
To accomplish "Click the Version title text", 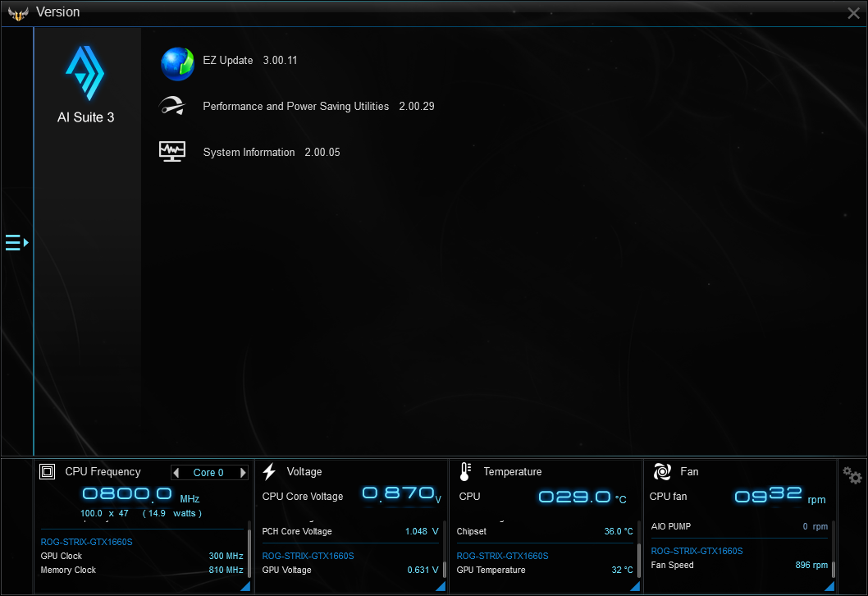I will tap(57, 12).
